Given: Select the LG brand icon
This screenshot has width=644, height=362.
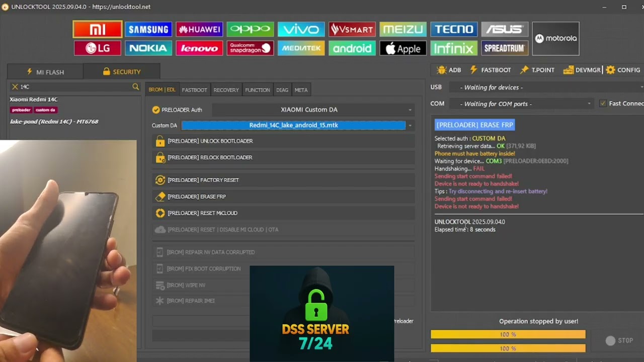Looking at the screenshot, I should coord(98,48).
